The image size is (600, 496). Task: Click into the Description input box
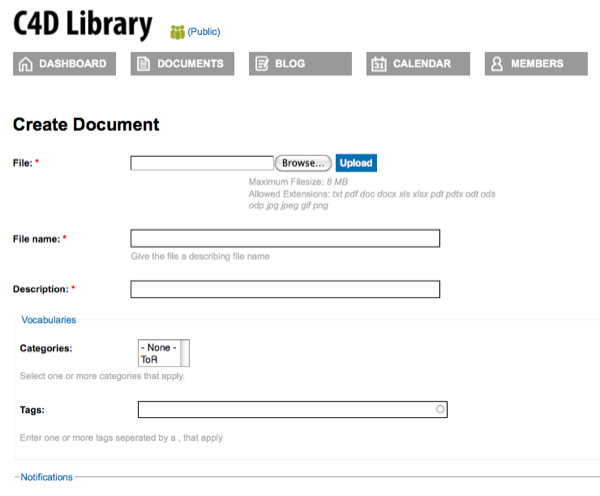point(285,289)
